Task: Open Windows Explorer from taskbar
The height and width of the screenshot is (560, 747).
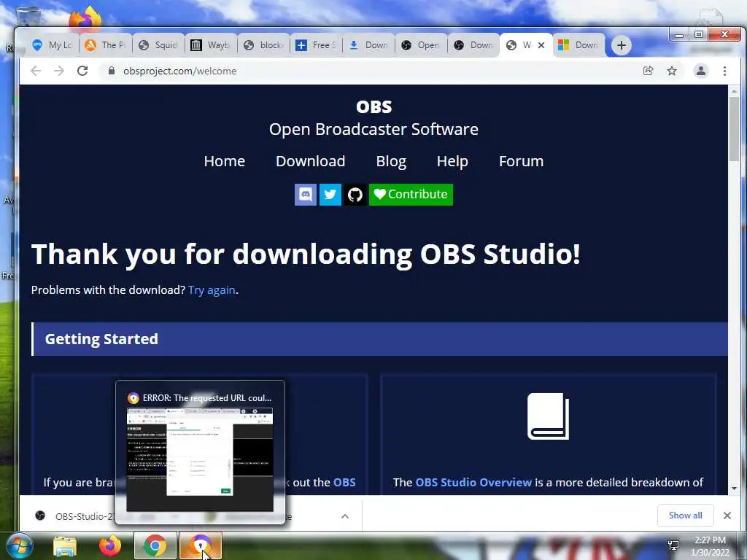Action: [65, 547]
